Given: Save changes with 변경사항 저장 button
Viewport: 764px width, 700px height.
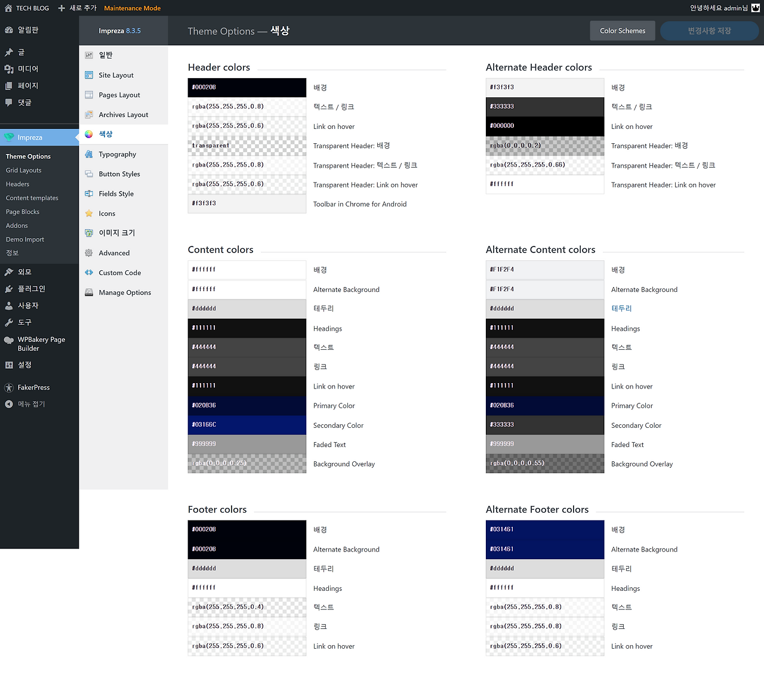Looking at the screenshot, I should 709,30.
